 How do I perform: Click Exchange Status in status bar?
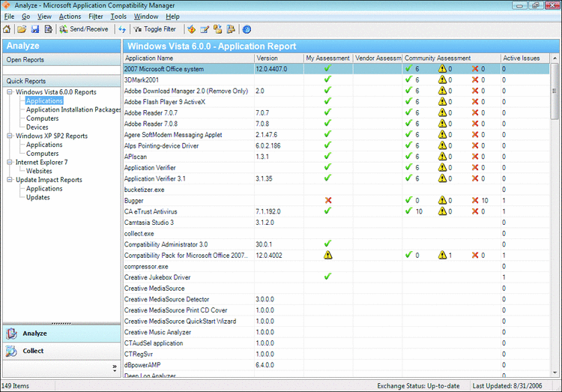click(x=418, y=386)
